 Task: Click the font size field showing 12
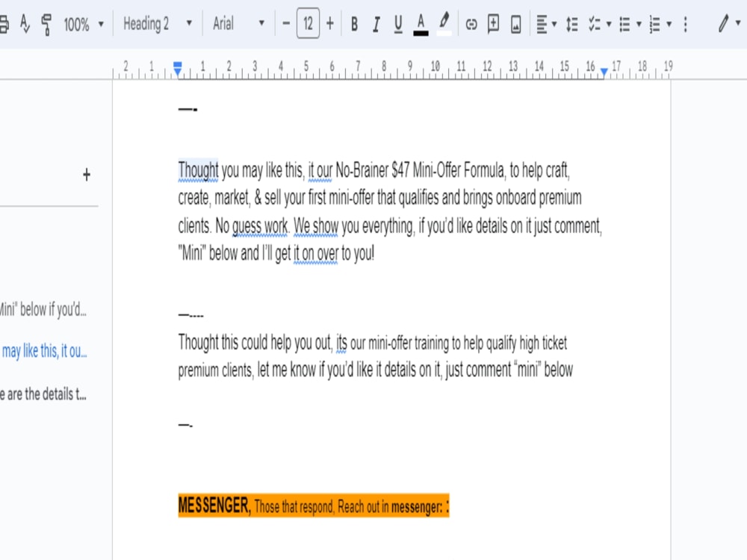pyautogui.click(x=308, y=23)
